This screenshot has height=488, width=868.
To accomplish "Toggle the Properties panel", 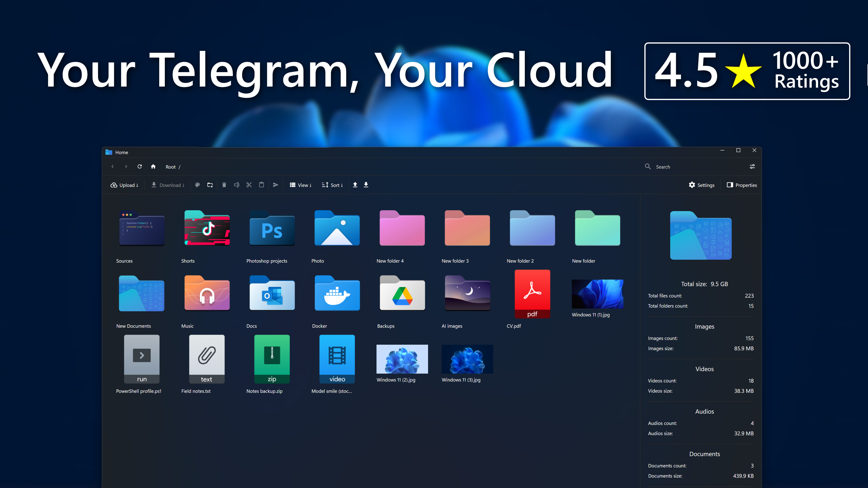I will tap(742, 185).
